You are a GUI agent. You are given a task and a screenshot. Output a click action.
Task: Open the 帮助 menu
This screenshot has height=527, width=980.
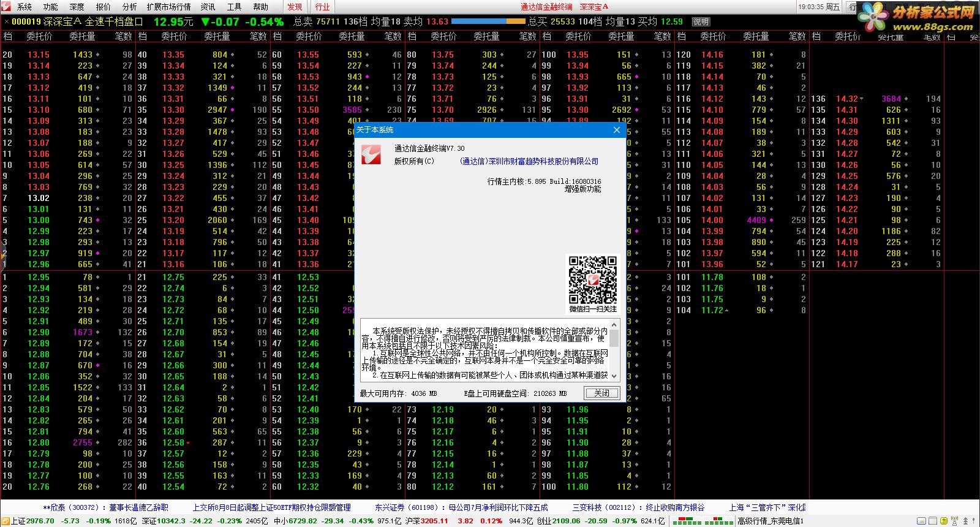(261, 7)
